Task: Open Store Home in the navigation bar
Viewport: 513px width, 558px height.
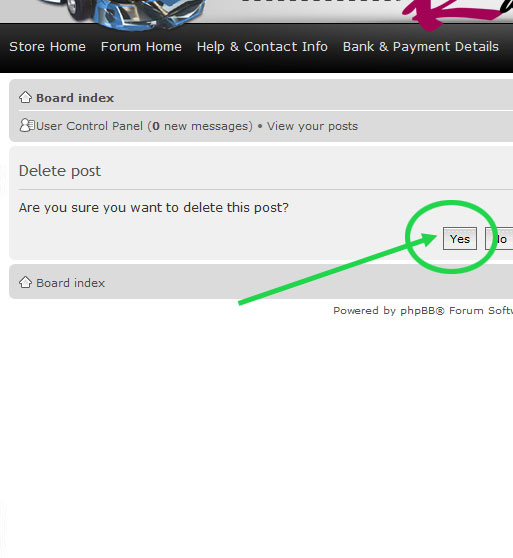Action: (x=47, y=47)
